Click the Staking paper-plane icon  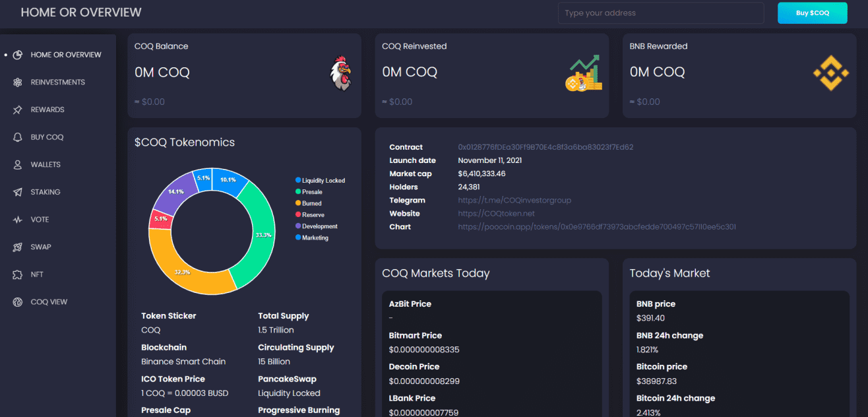[x=18, y=192]
